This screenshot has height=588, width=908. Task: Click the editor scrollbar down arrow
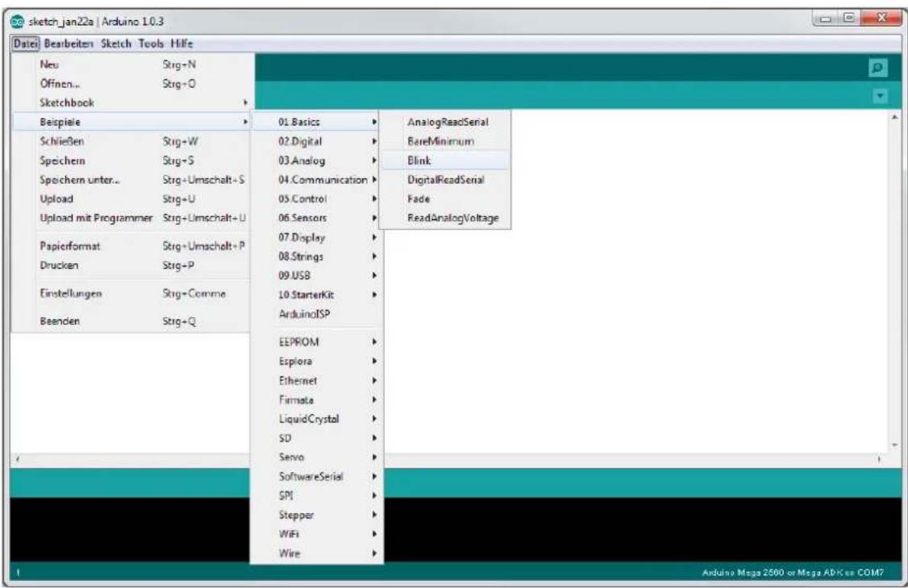894,445
